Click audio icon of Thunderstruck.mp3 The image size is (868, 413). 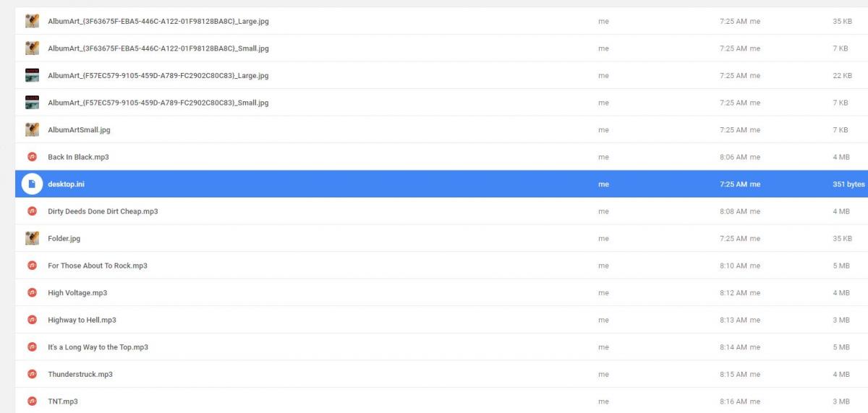pyautogui.click(x=32, y=374)
